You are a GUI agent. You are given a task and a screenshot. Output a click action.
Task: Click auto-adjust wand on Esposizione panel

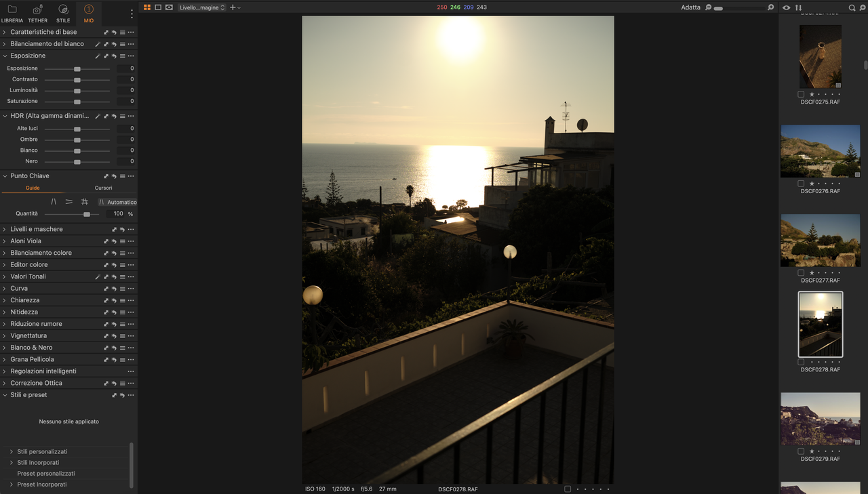pyautogui.click(x=98, y=56)
